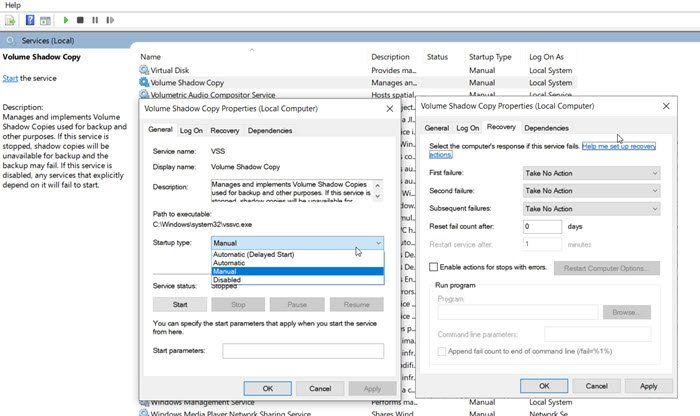The width and height of the screenshot is (700, 416).
Task: Enable actions for stops with errors
Action: [433, 267]
